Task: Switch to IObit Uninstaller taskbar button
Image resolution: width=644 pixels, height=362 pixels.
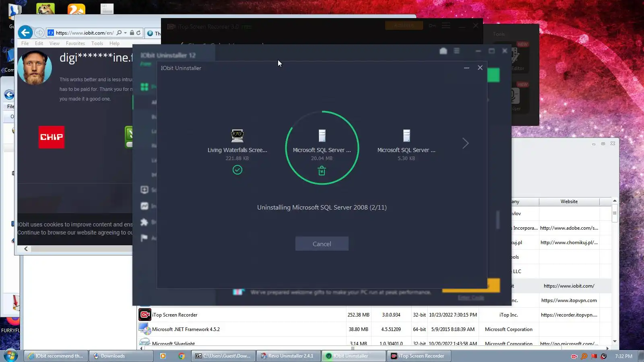Action: (353, 356)
